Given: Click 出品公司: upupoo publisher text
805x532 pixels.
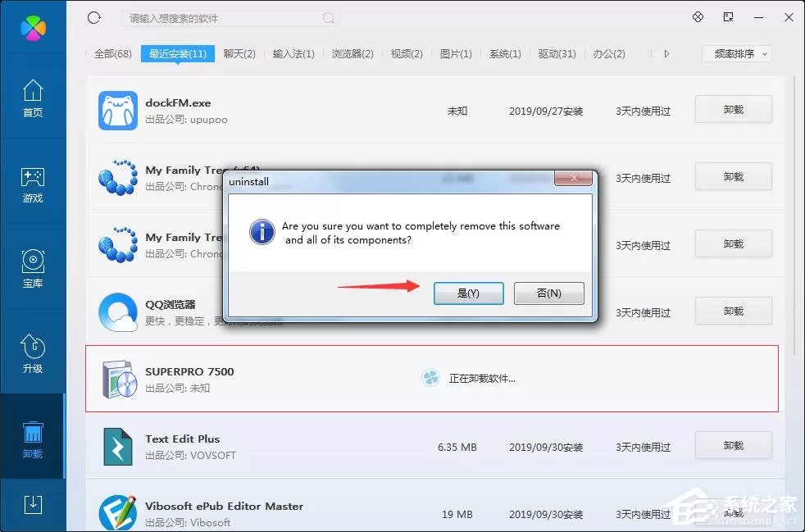Looking at the screenshot, I should click(186, 120).
